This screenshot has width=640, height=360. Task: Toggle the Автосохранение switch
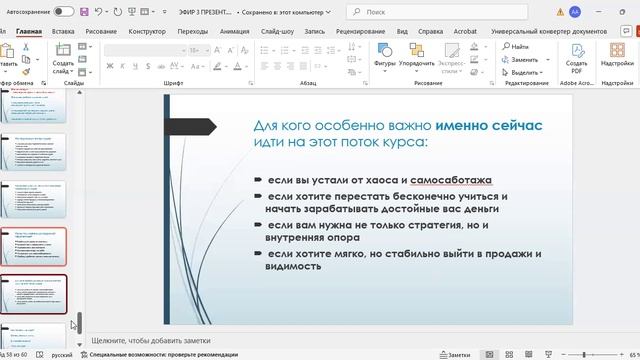tap(64, 11)
